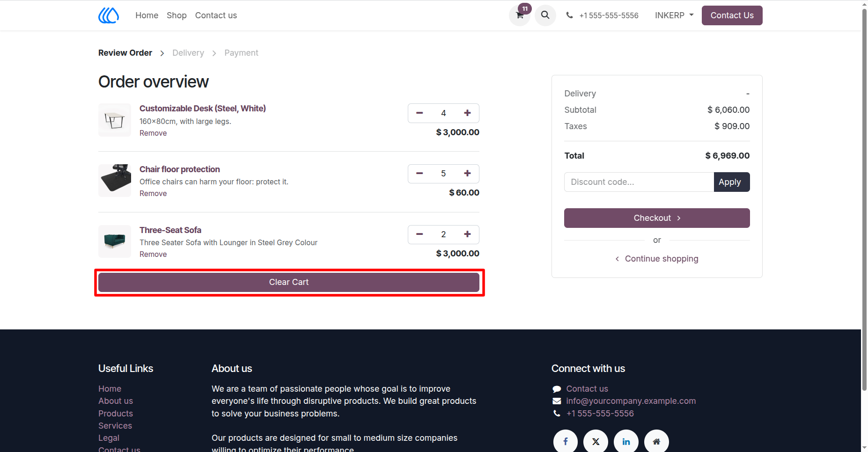Open the X (Twitter) social icon
This screenshot has width=868, height=452.
coord(596,442)
